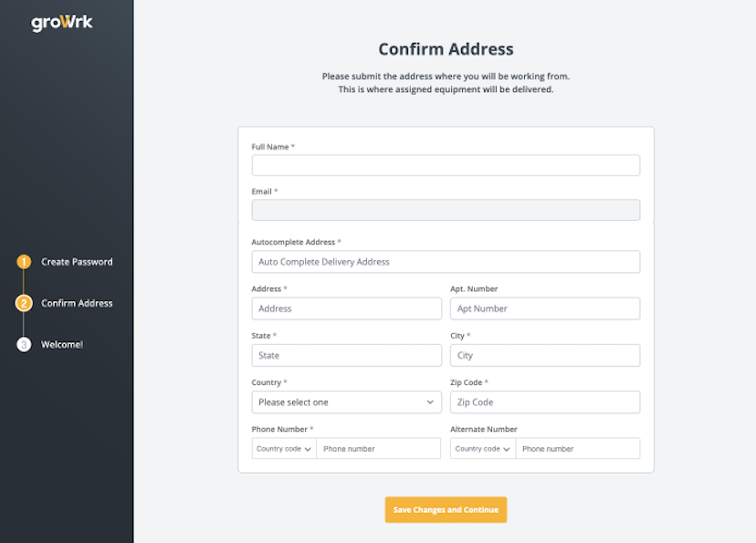This screenshot has height=543, width=756.
Task: Click the Auto Complete Delivery Address field
Action: coord(446,262)
